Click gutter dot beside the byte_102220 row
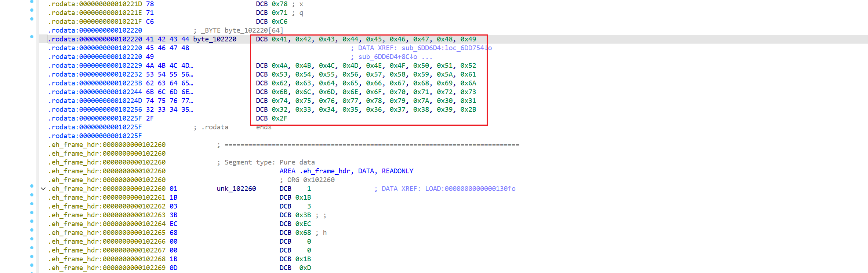This screenshot has height=273, width=868. click(x=32, y=36)
